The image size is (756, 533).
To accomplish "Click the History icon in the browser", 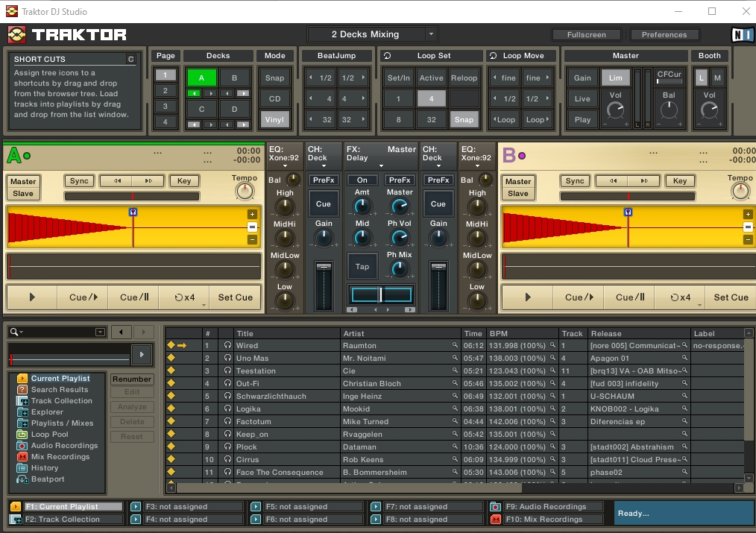I will tap(22, 467).
